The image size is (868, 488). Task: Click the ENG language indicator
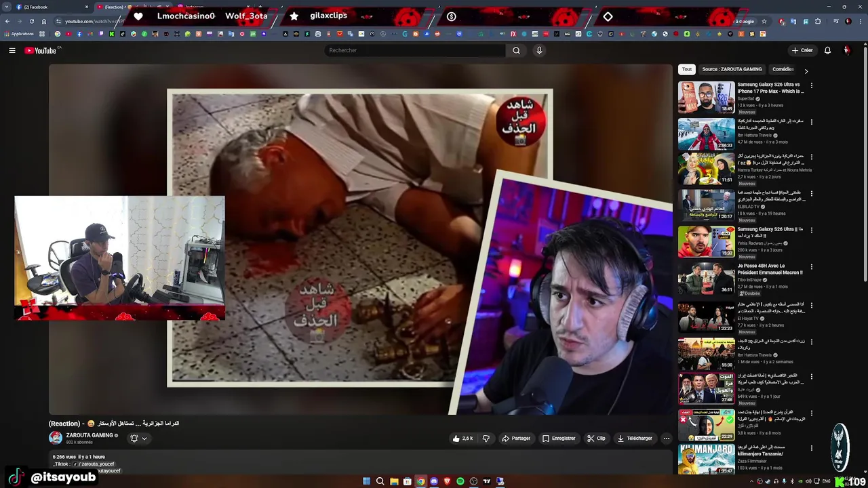coord(826,481)
